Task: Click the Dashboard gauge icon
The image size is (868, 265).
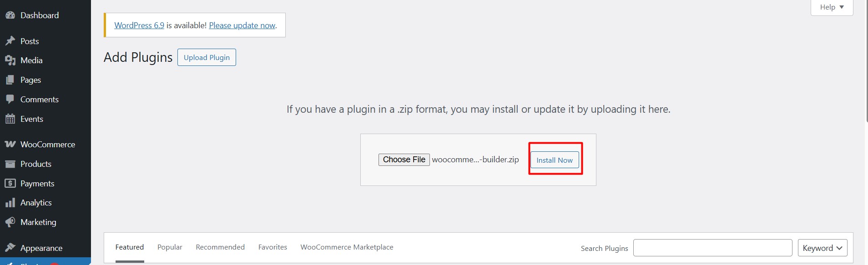Action: click(10, 15)
